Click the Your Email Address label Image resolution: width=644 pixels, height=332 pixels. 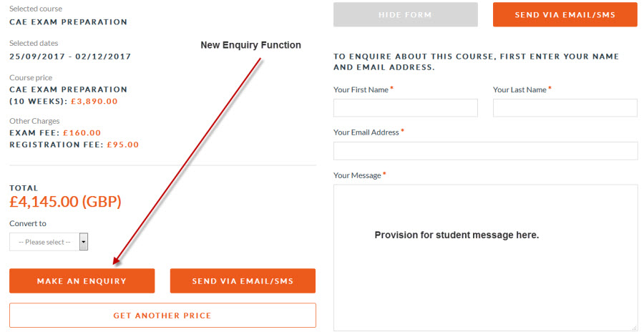(x=366, y=132)
